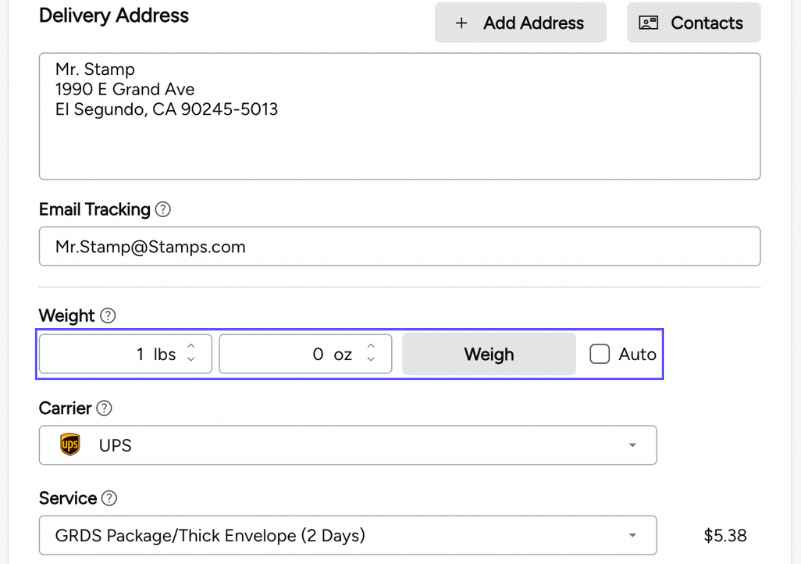Click the plus icon on Add Address

pos(461,23)
